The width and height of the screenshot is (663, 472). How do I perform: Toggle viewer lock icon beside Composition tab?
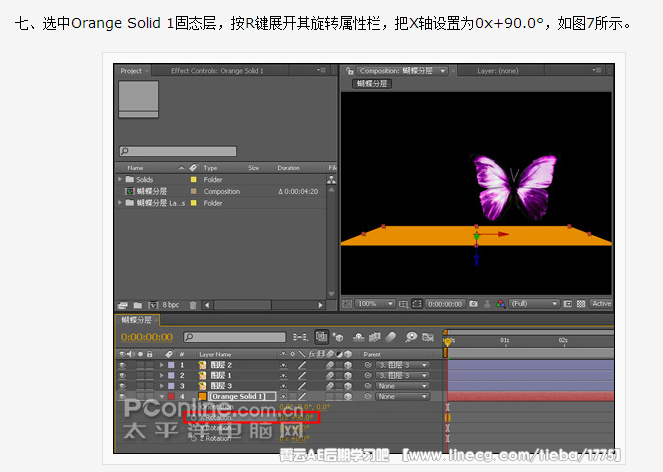pyautogui.click(x=349, y=71)
